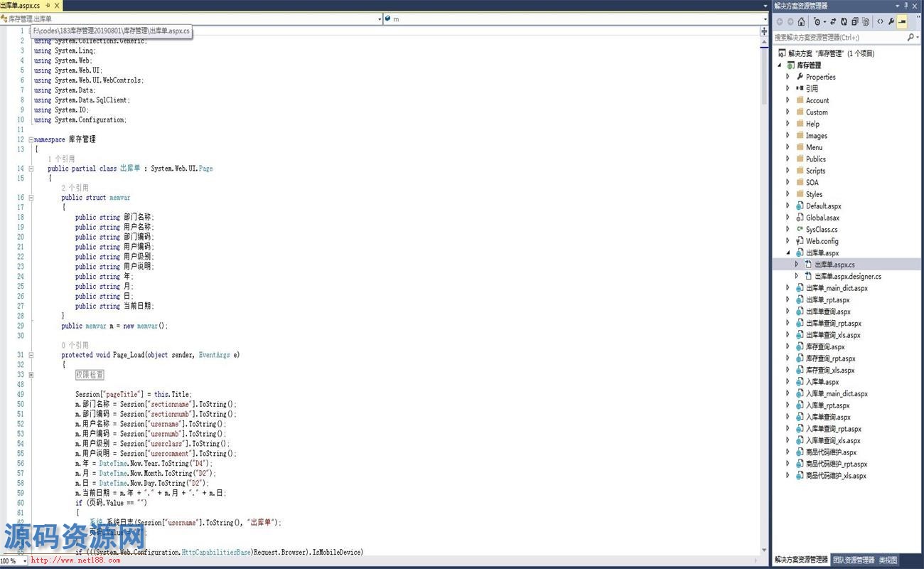Collapse the Page_Load method block
This screenshot has height=569, width=924.
31,355
